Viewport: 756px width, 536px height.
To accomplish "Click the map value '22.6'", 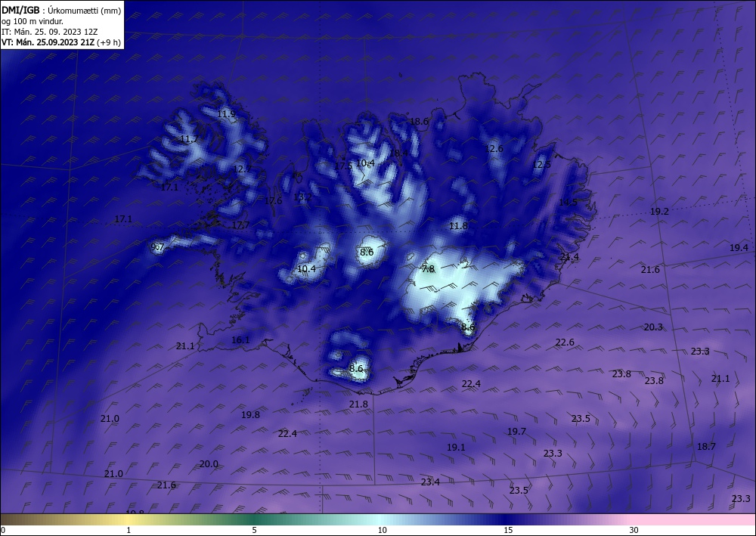I will (565, 342).
